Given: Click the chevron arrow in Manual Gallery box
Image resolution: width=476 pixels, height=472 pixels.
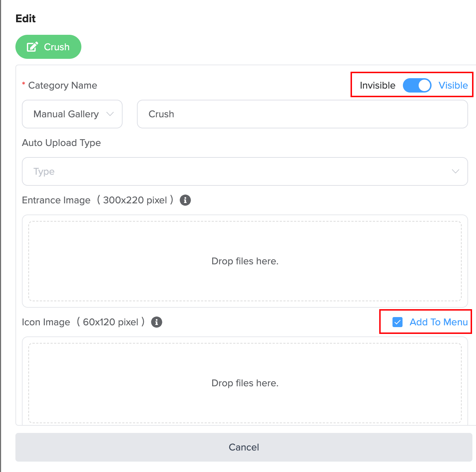Looking at the screenshot, I should 110,114.
